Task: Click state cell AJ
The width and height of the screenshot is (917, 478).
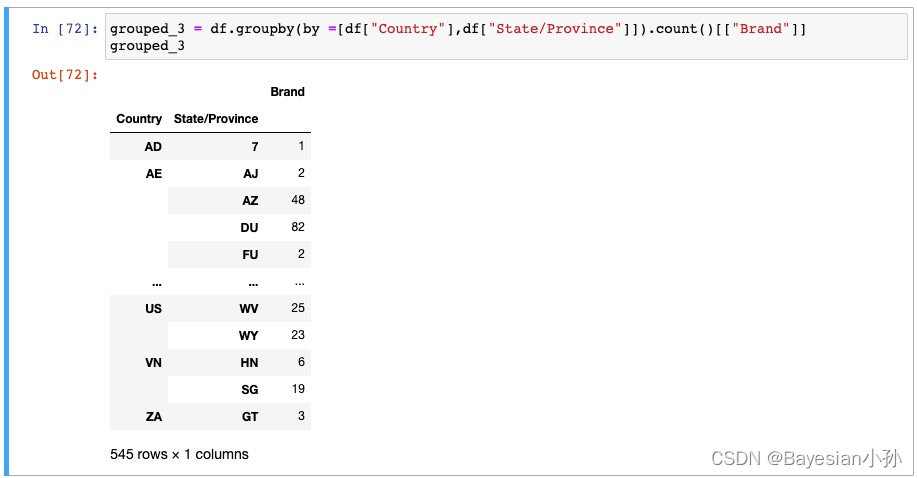Action: [251, 174]
